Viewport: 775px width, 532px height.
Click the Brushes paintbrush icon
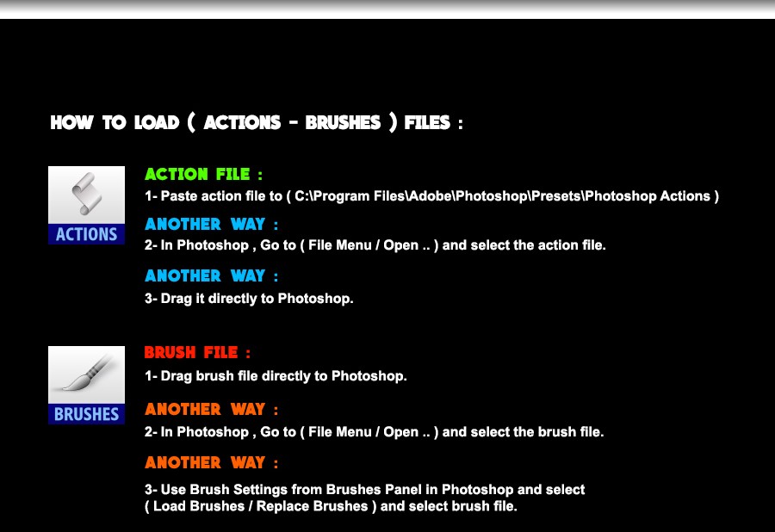[86, 385]
